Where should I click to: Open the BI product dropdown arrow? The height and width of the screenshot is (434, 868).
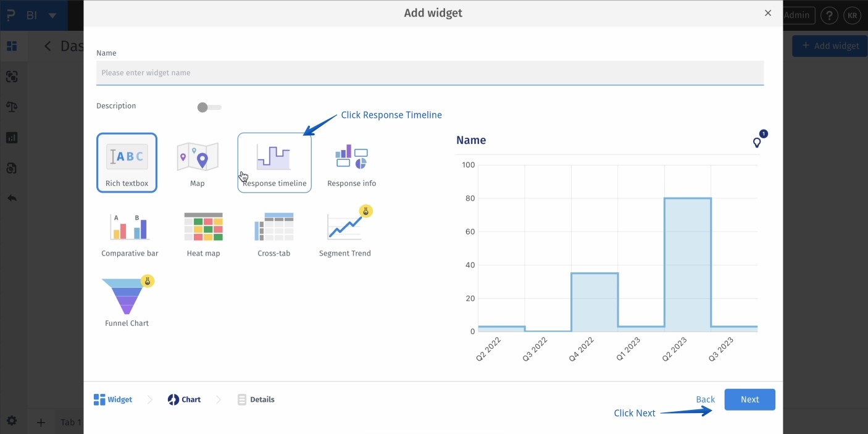[x=52, y=15]
